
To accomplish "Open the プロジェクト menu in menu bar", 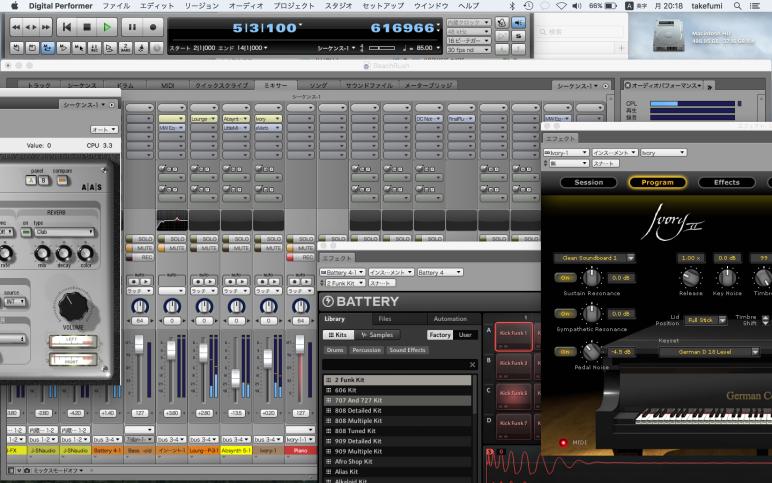I will 293,6.
